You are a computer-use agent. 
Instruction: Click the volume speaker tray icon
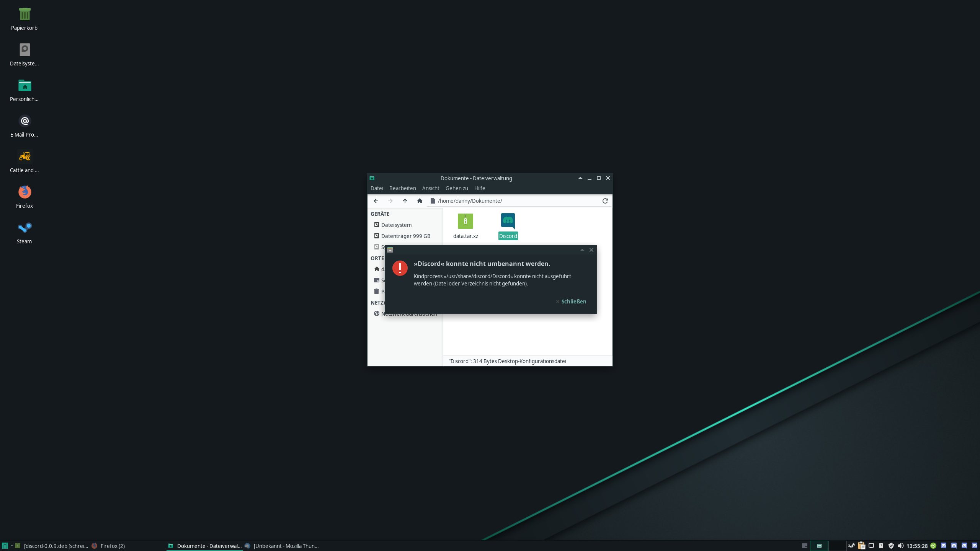900,546
